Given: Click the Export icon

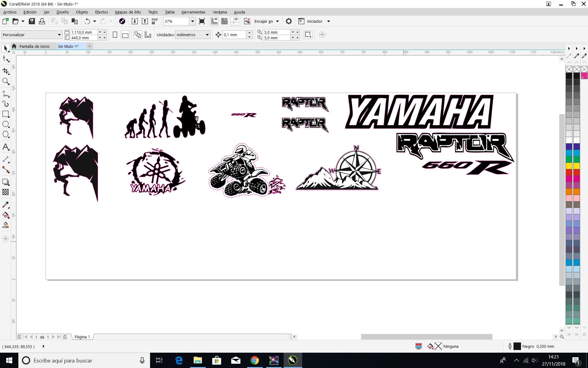Looking at the screenshot, I should pos(145,21).
